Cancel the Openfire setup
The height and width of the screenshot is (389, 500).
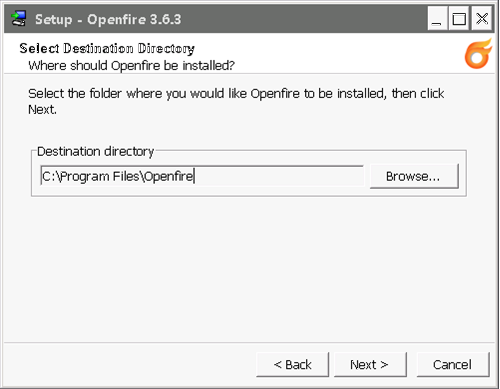coord(453,364)
